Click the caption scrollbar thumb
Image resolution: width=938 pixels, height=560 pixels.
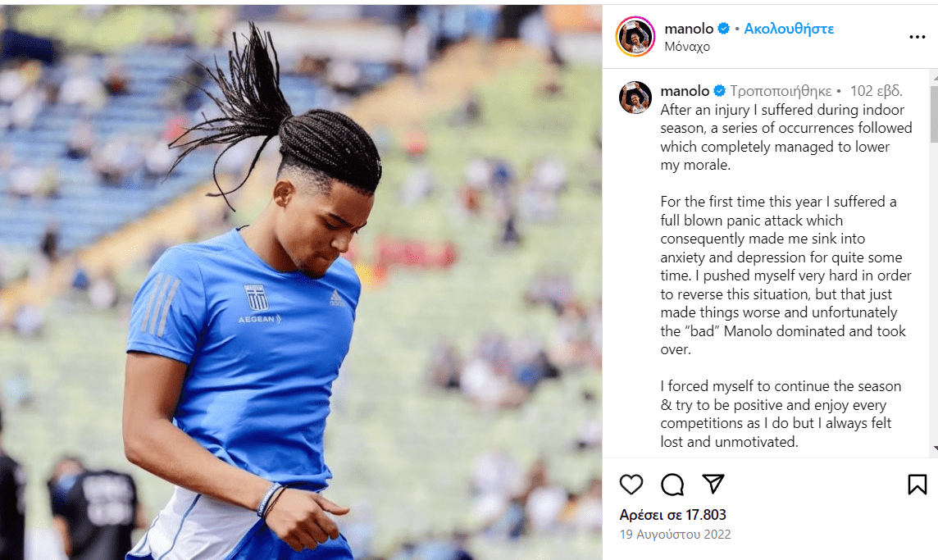pyautogui.click(x=935, y=114)
